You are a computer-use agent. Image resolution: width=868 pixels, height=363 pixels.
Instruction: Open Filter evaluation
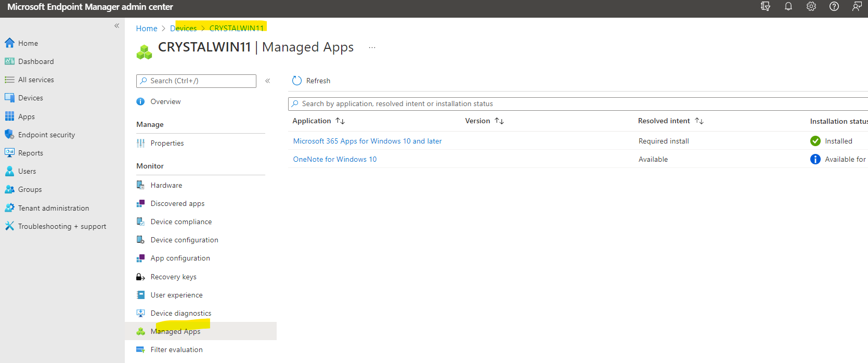(176, 349)
